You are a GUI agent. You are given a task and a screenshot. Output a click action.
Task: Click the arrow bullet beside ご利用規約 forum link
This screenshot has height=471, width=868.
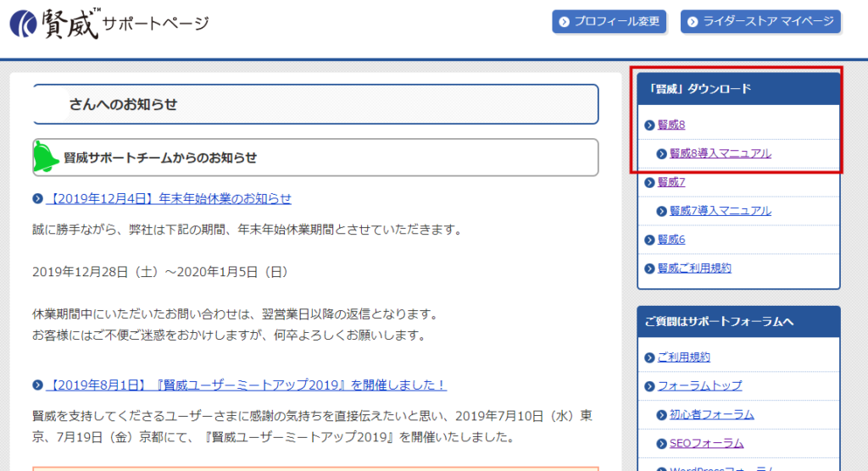(x=650, y=357)
